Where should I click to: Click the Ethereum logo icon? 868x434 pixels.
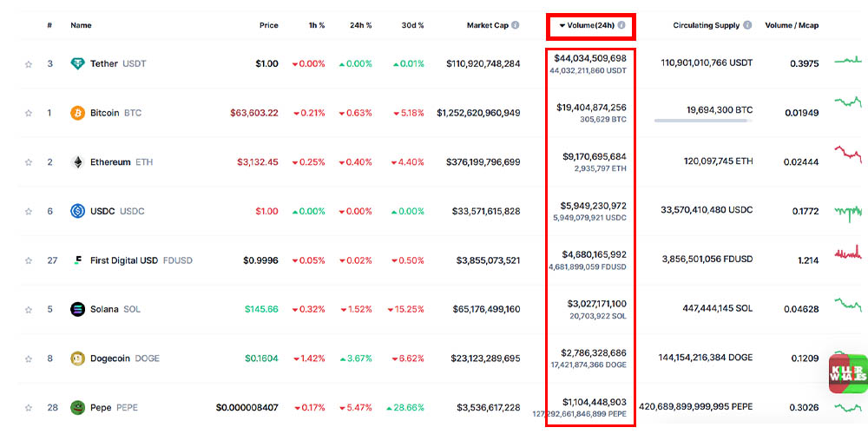pyautogui.click(x=78, y=162)
